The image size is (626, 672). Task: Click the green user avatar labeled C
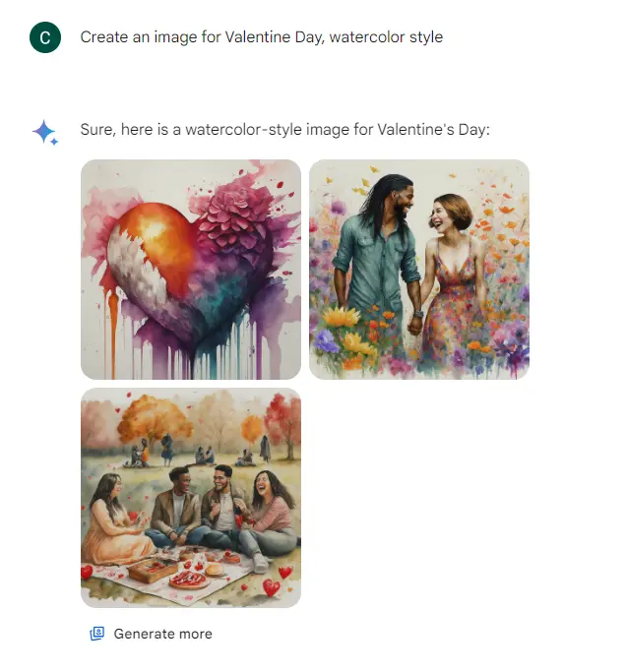point(45,37)
